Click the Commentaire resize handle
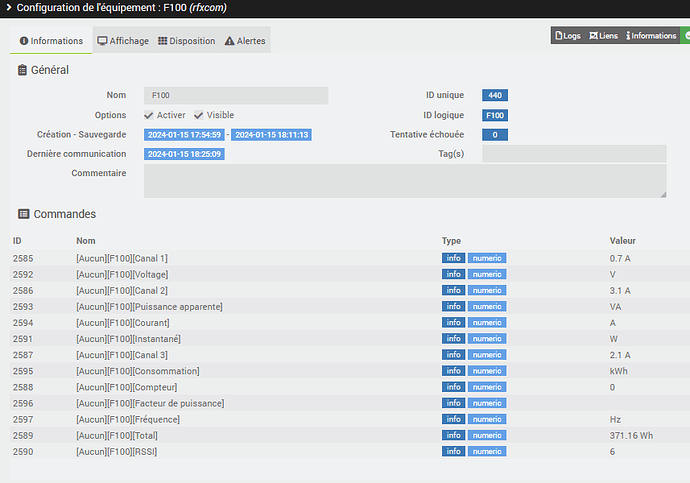 663,194
